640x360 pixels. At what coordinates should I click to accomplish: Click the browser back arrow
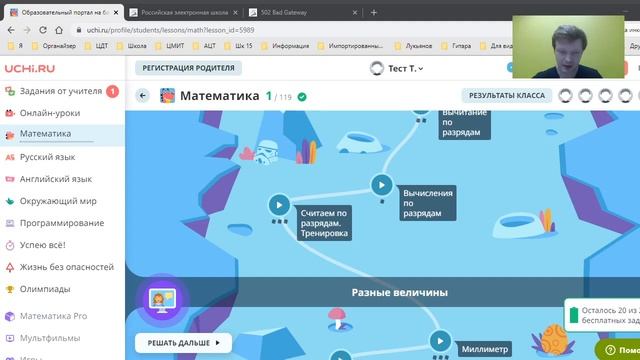click(x=11, y=30)
